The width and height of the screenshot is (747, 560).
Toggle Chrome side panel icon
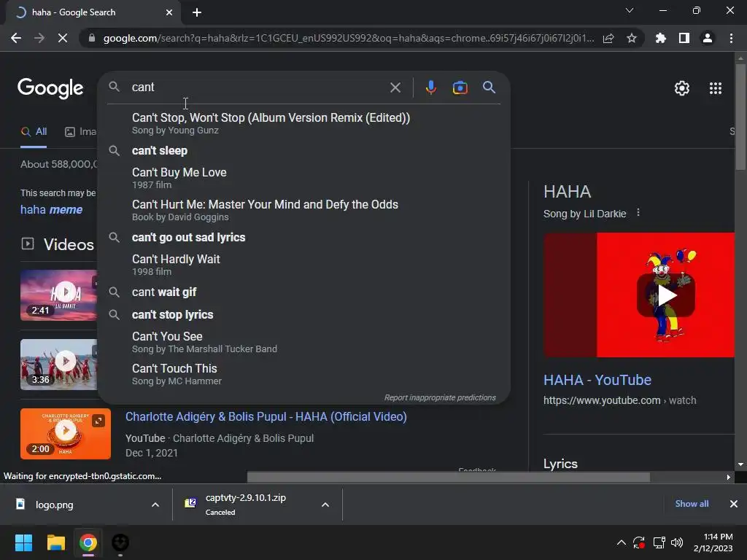coord(684,38)
